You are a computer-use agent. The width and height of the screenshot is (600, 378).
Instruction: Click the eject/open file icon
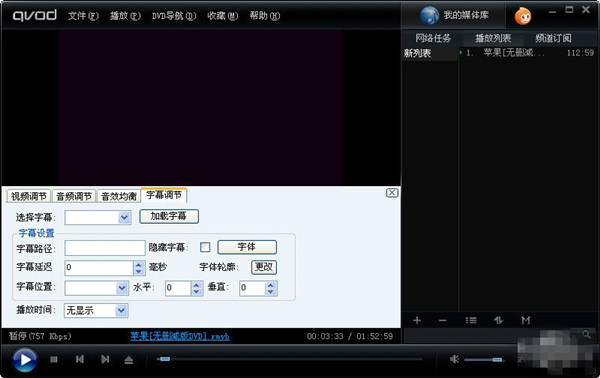(129, 360)
